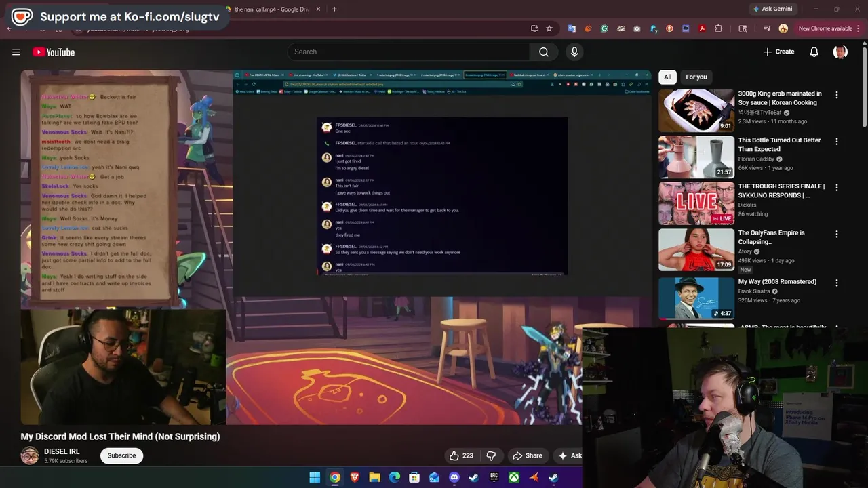This screenshot has height=488, width=868.
Task: Open DIESEL IRL channel avatar
Action: pyautogui.click(x=30, y=455)
